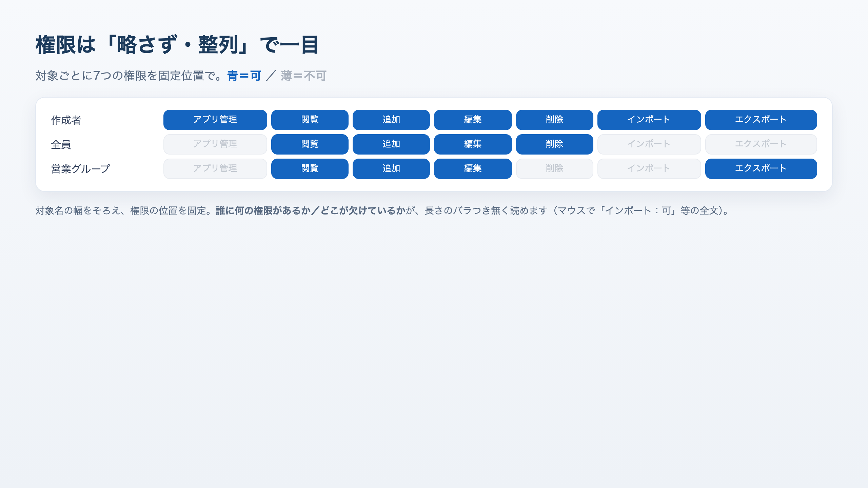This screenshot has width=868, height=488.
Task: Click エクスポート chip in 作成者 row
Action: coord(761,120)
